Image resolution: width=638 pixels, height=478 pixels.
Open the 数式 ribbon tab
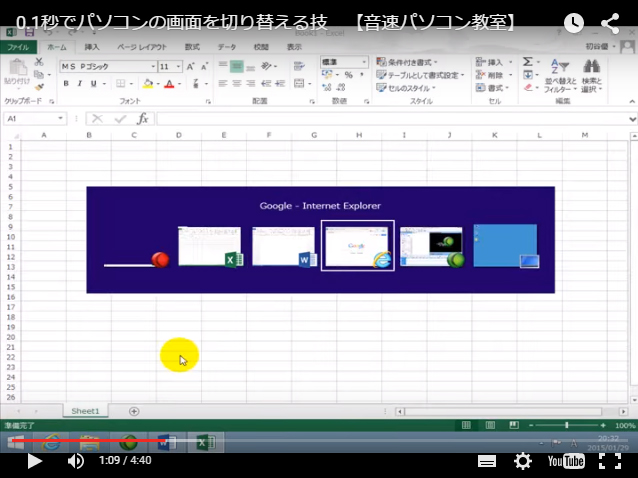click(192, 47)
